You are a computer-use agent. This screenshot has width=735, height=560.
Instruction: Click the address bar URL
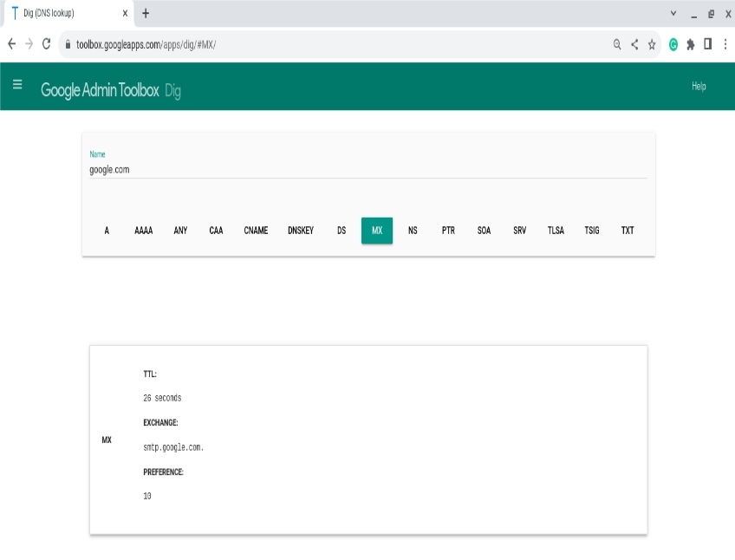(146, 44)
